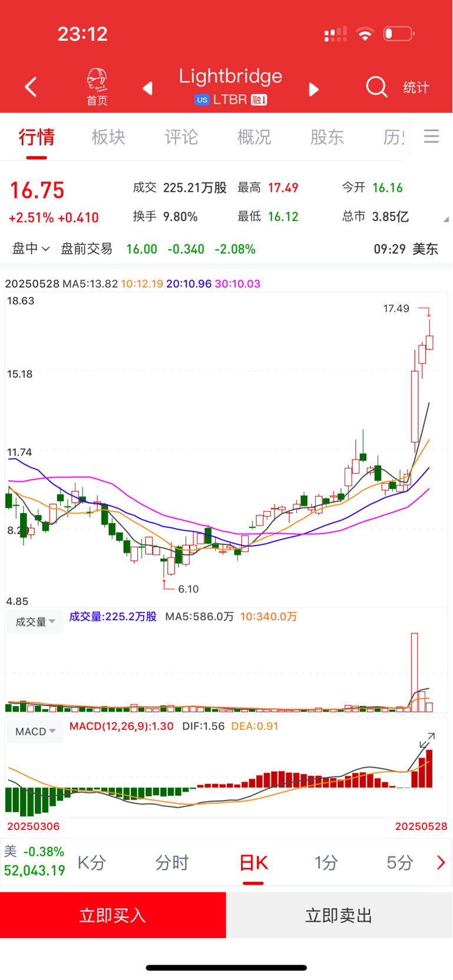453x980 pixels.
Task: Tap the 美 index 52,043.19 ticker
Action: pos(35,861)
